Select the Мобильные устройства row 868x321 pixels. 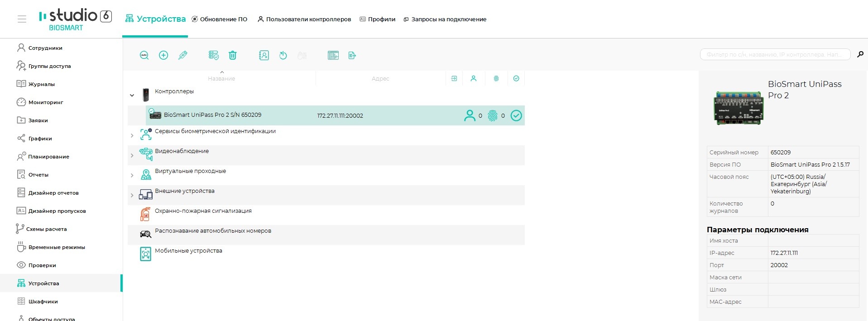(x=326, y=254)
